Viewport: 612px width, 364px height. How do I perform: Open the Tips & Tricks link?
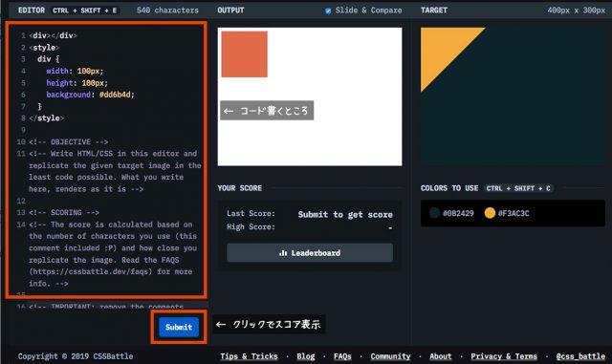point(249,356)
